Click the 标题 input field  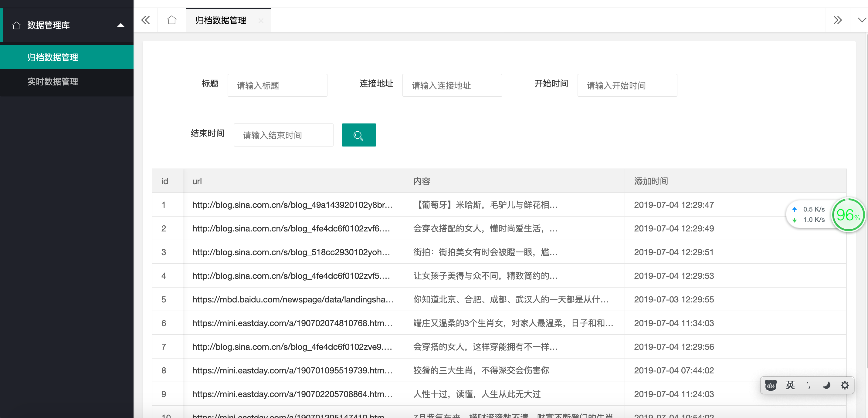coord(277,86)
